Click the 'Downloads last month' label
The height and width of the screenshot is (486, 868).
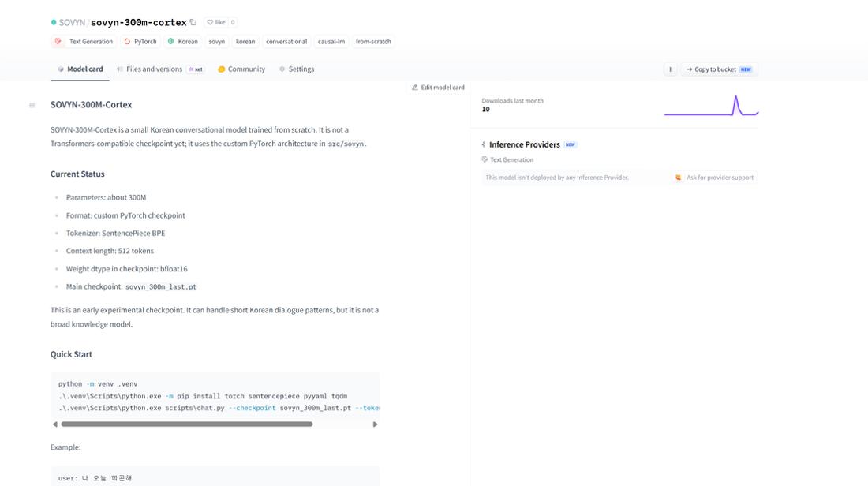pos(513,101)
